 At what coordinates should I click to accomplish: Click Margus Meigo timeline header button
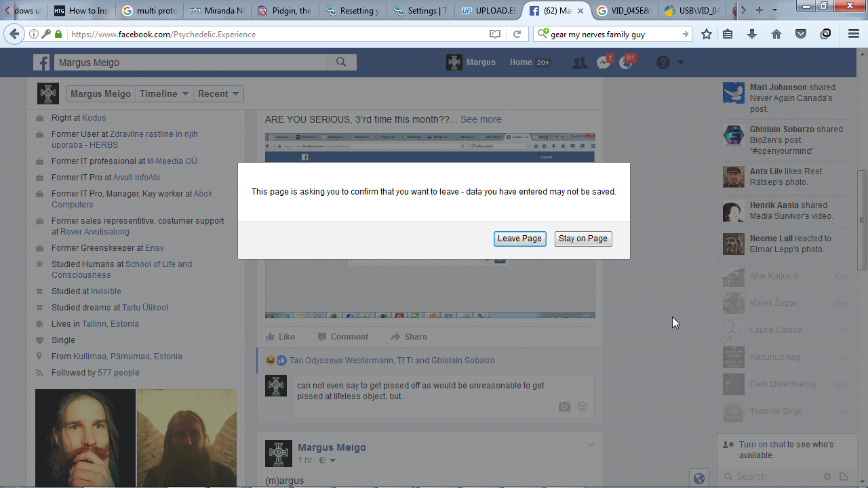(100, 94)
